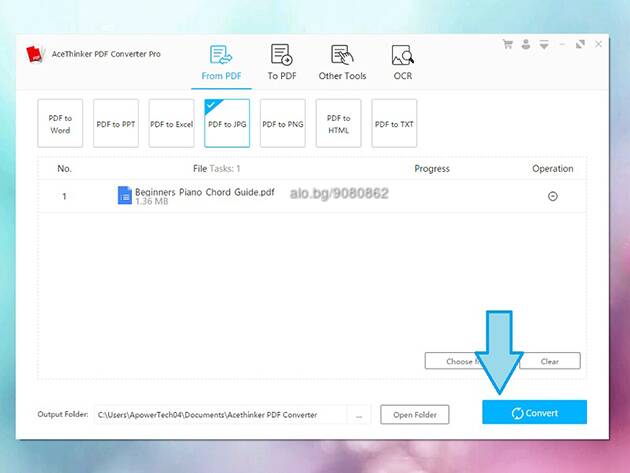Open the shopping cart purchase icon

[508, 44]
